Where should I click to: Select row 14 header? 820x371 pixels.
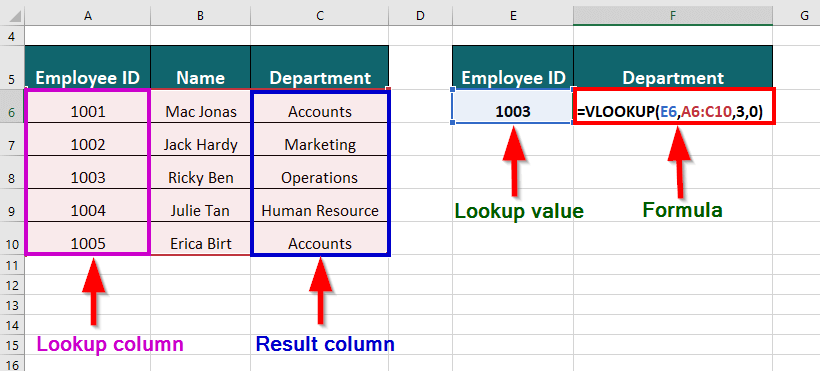[x=12, y=324]
